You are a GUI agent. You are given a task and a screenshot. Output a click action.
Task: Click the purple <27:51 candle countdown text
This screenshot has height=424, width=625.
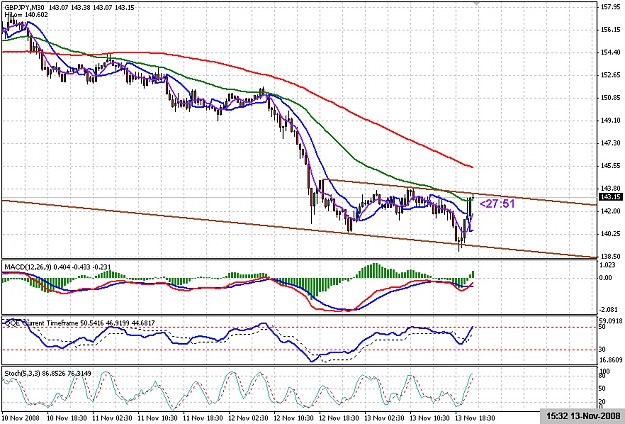[497, 204]
